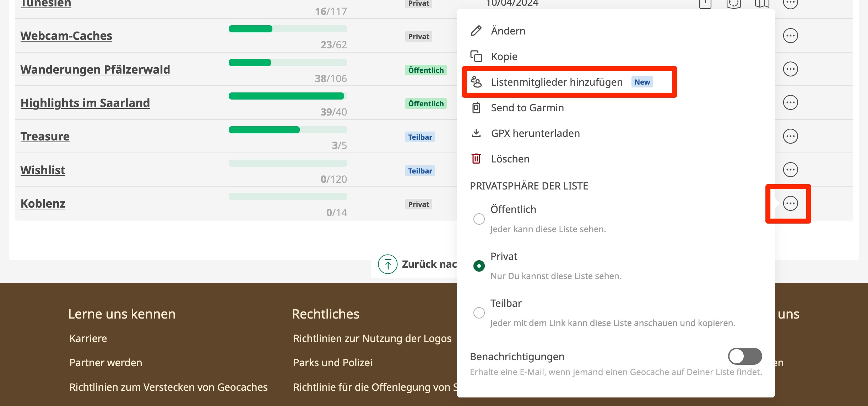The image size is (868, 406).
Task: Click the pencil icon for Ändern
Action: point(476,31)
